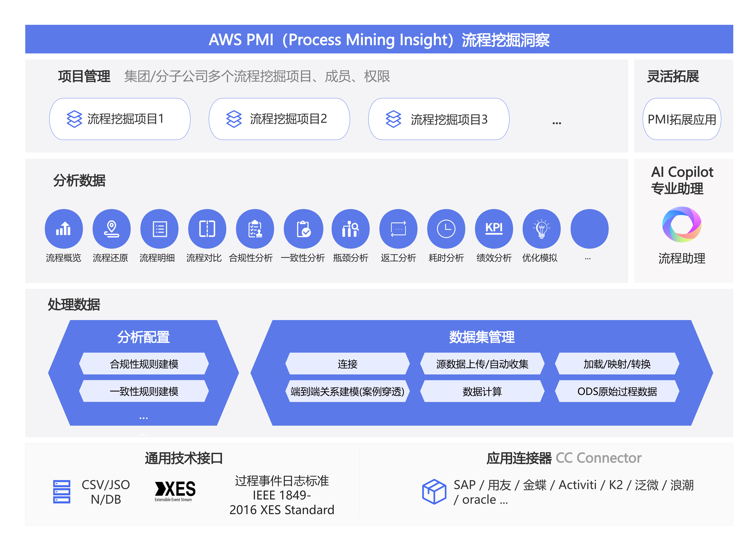Click the SAP / 用友 / 金蝶 connector list

pyautogui.click(x=573, y=492)
